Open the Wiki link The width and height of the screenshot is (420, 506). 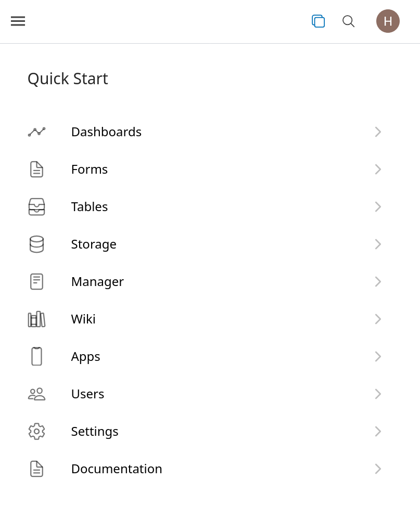click(83, 319)
